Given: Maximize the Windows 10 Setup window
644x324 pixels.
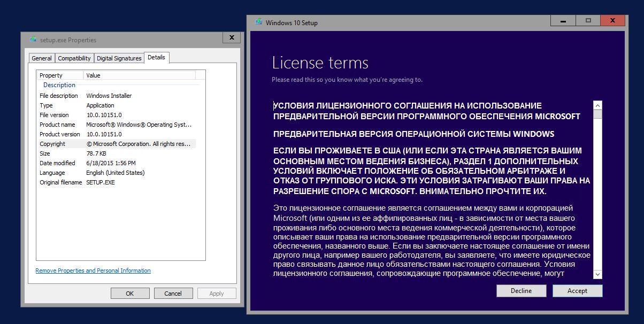Looking at the screenshot, I should [x=588, y=21].
